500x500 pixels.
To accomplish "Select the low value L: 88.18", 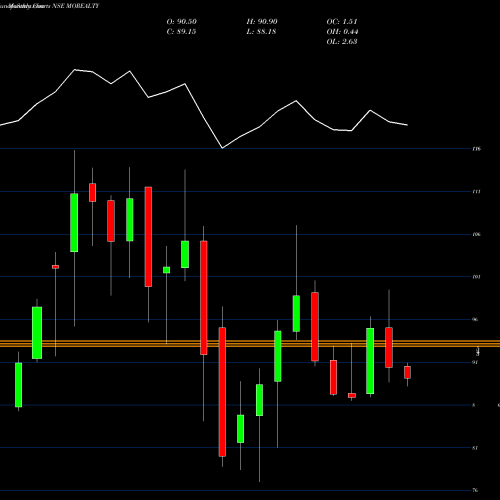I will pos(261,32).
